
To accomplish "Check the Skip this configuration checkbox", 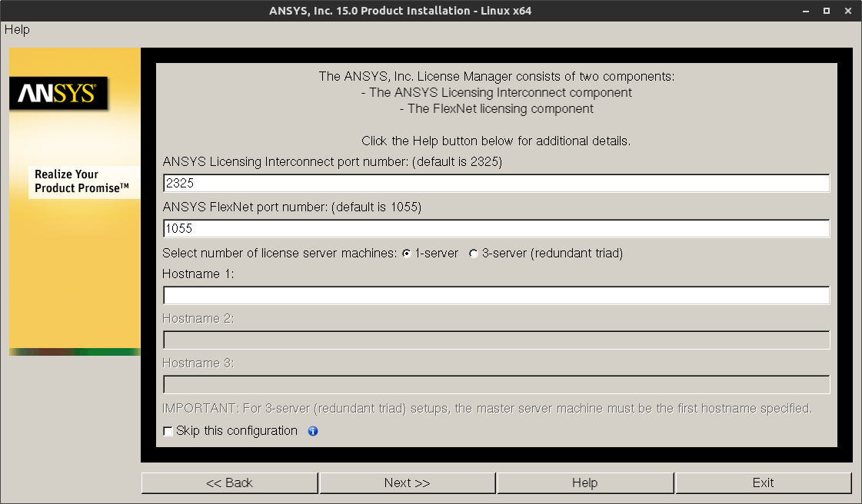I will 168,432.
